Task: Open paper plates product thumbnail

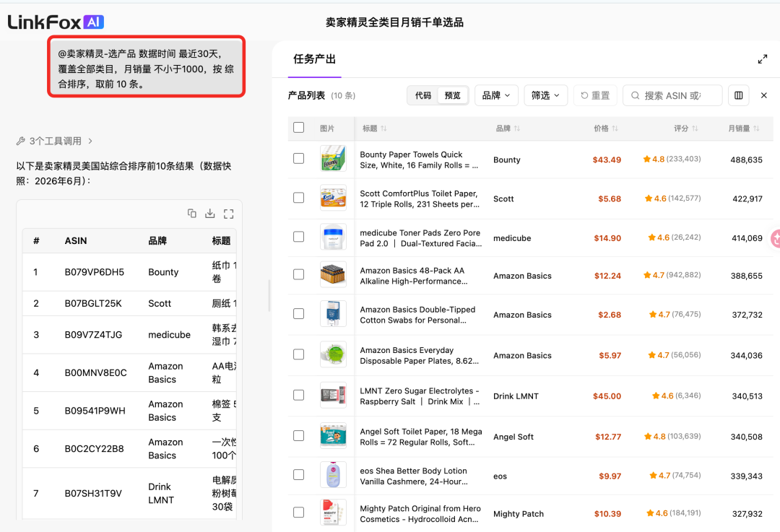Action: pos(333,354)
